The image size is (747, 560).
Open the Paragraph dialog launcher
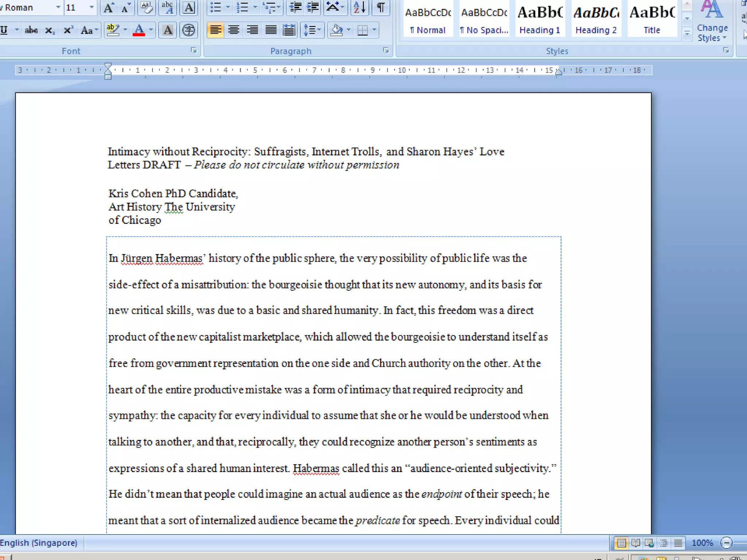386,51
